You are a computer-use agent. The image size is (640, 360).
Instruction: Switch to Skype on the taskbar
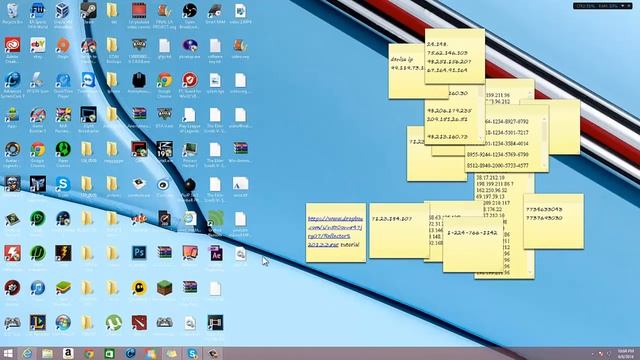192,353
